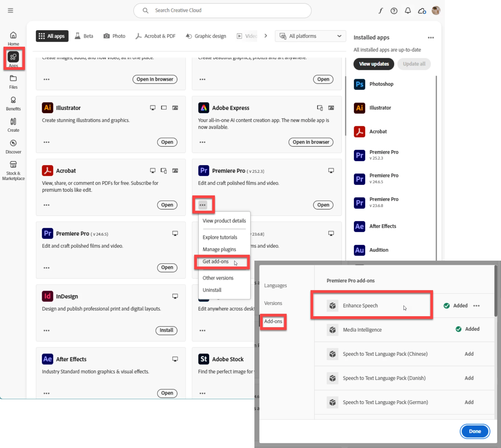Expand the All platforms dropdown
501x448 pixels.
310,36
